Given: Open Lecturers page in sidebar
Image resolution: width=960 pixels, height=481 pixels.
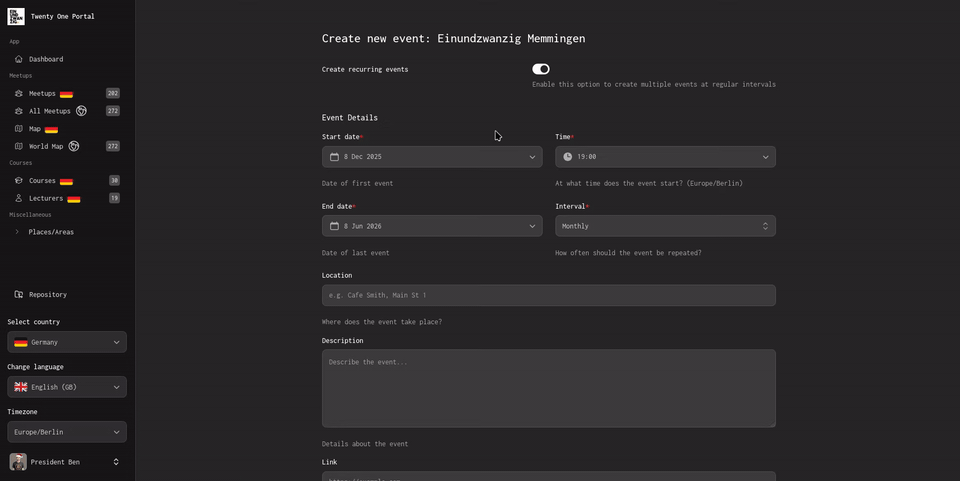Looking at the screenshot, I should point(45,198).
